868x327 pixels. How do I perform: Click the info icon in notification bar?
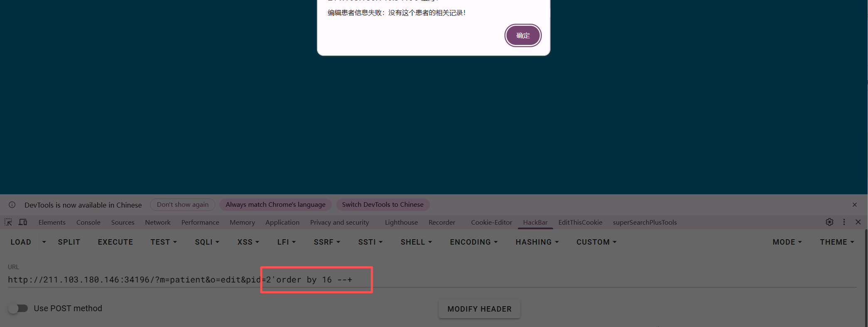point(12,205)
